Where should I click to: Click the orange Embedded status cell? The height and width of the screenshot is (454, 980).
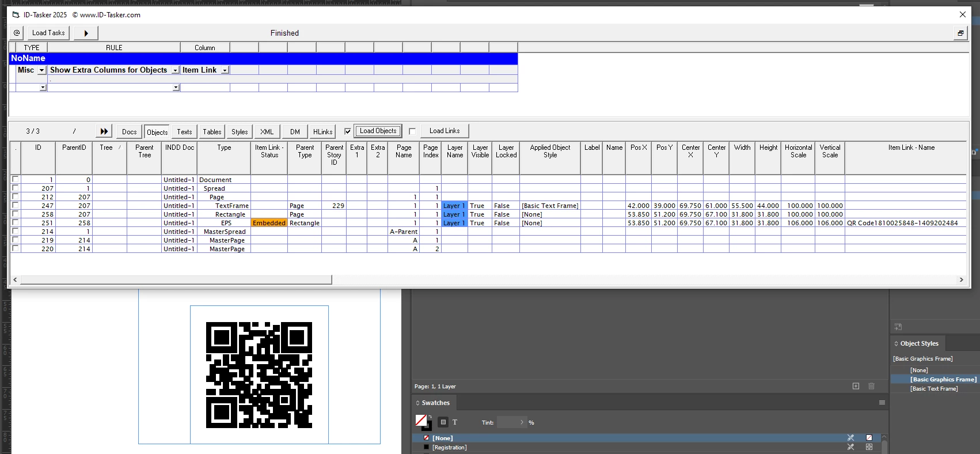[269, 223]
